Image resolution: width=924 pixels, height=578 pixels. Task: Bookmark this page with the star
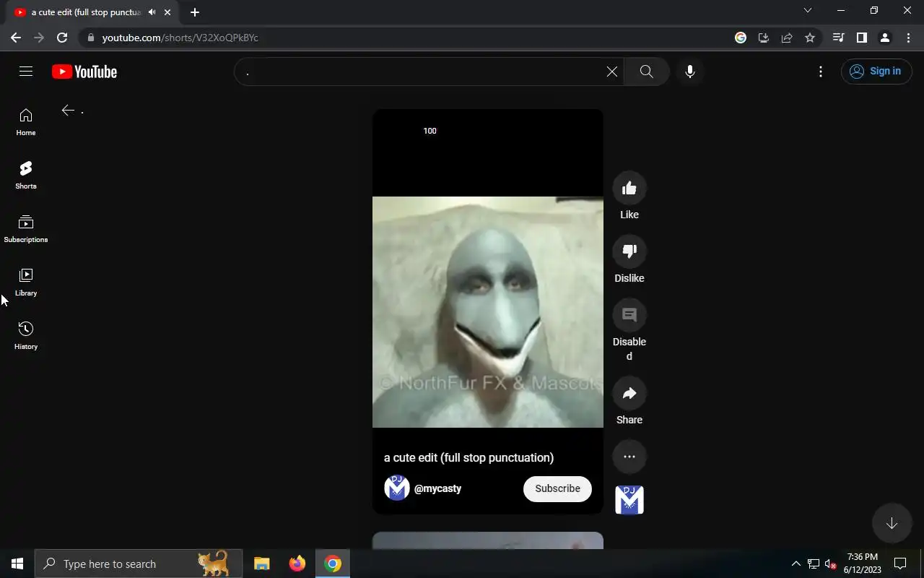click(x=810, y=38)
